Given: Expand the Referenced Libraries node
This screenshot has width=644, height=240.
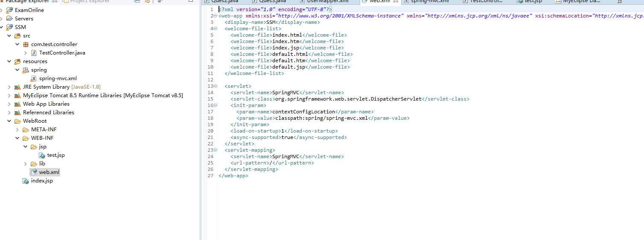Looking at the screenshot, I should click(x=9, y=112).
